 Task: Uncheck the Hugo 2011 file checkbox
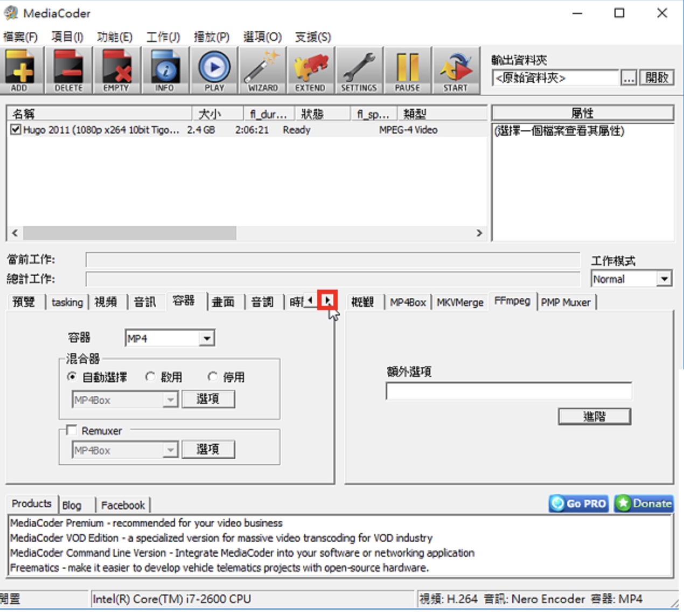(x=16, y=129)
